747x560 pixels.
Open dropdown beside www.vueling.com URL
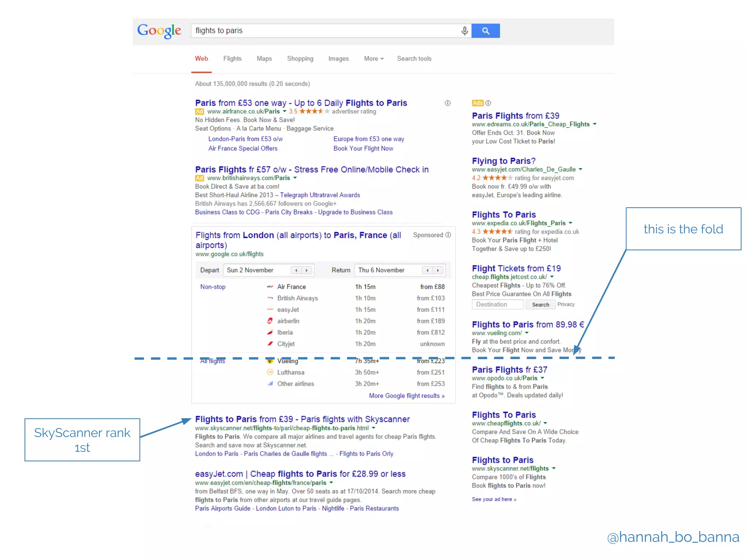click(527, 333)
